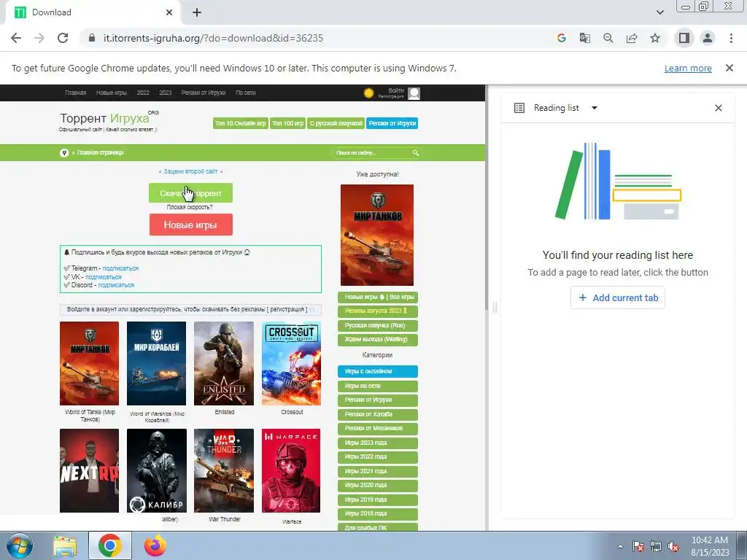Open Мир Танков sidebar banner

[x=377, y=236]
